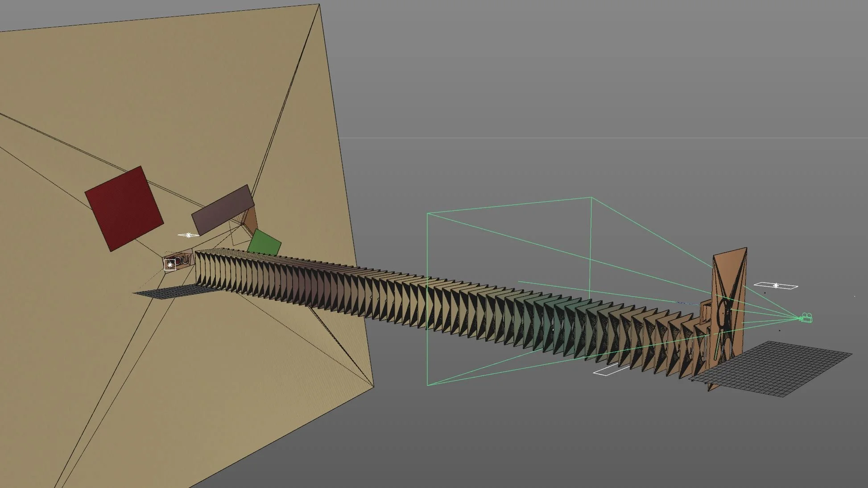
Task: Click empty gray viewport background to deselect
Action: pos(580,67)
